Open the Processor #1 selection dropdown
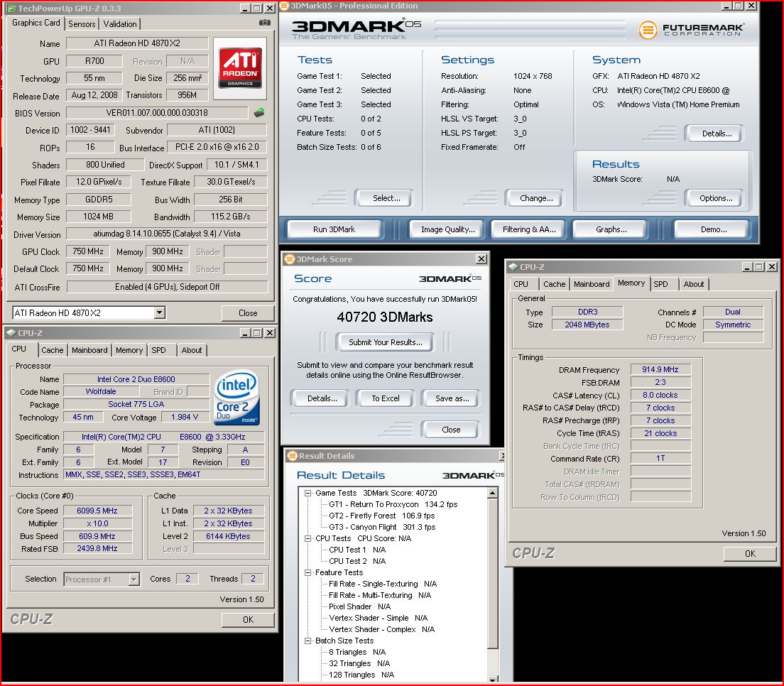Screen dimensions: 784x686 click(134, 579)
